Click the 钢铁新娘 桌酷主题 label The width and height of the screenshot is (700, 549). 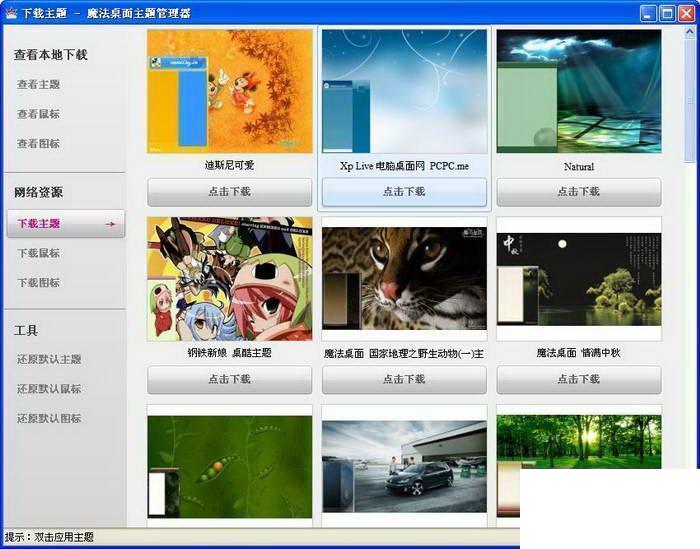(x=229, y=353)
